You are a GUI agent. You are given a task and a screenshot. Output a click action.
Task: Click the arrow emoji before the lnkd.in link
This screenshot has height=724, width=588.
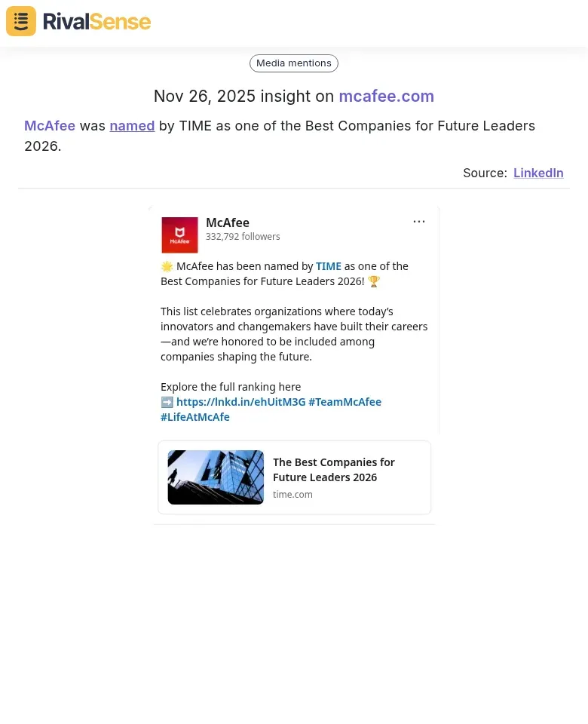167,402
